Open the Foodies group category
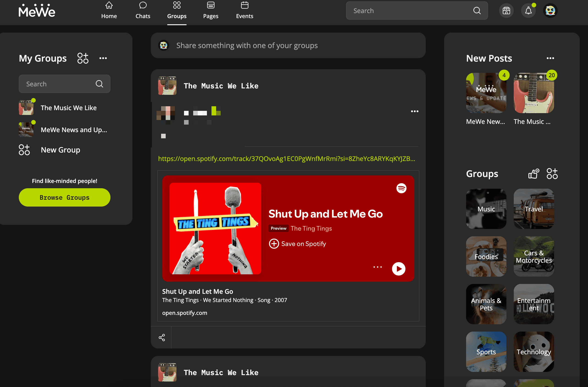Viewport: 588px width, 387px height. pyautogui.click(x=486, y=257)
